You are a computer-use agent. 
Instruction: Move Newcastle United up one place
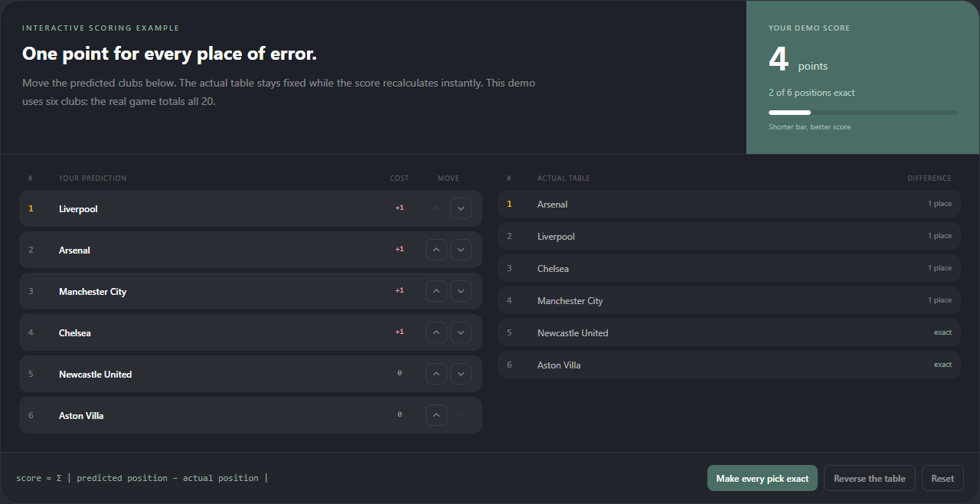pos(436,374)
